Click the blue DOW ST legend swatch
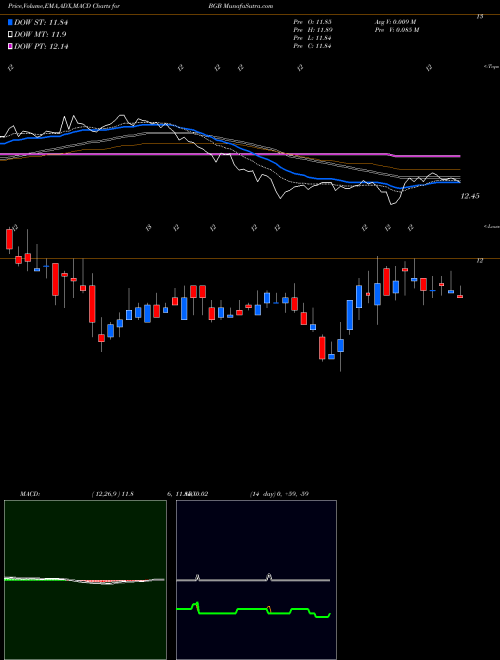500x660 pixels. point(10,22)
